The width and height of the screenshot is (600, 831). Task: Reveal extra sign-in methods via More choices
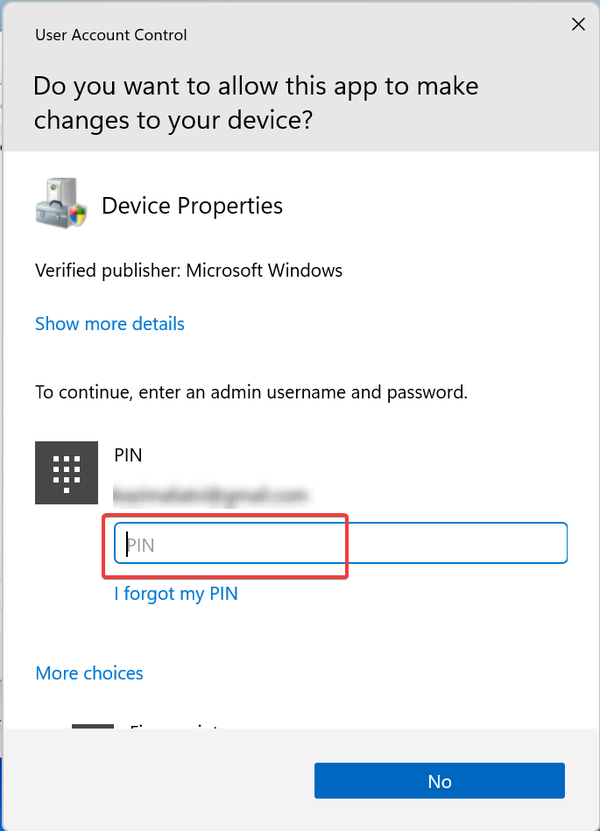pyautogui.click(x=89, y=673)
